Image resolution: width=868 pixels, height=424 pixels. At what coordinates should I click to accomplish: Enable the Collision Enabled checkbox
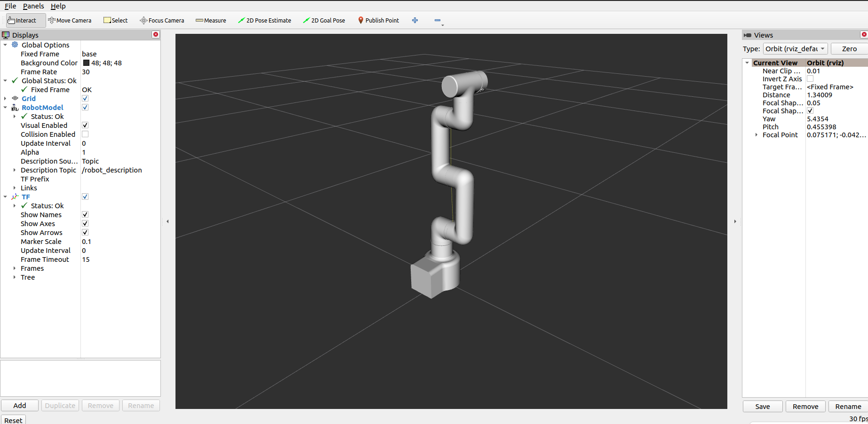(x=85, y=134)
